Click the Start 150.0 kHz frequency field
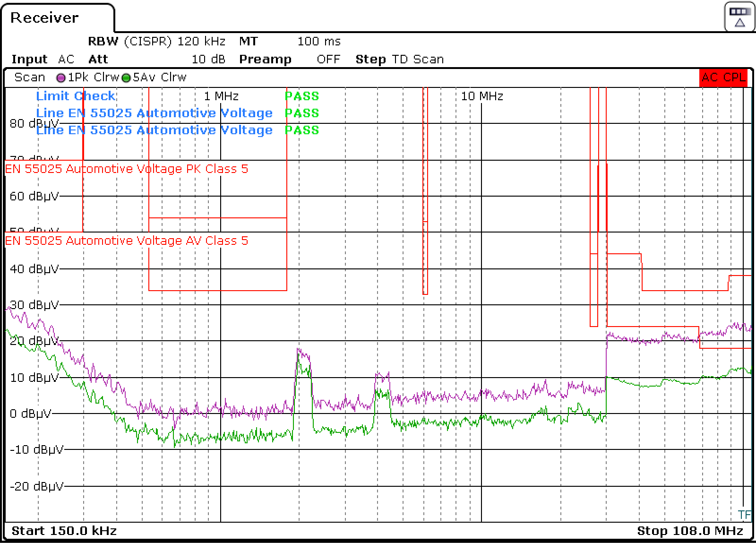The height and width of the screenshot is (543, 756). 64,531
